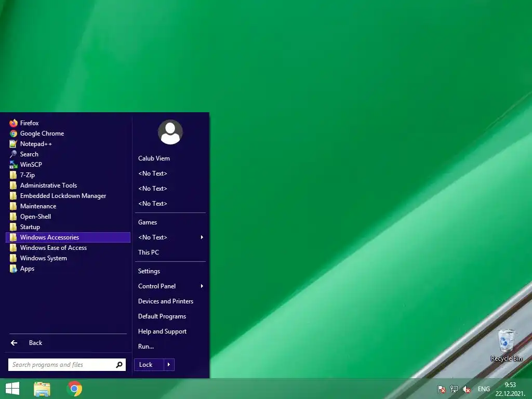This screenshot has width=532, height=399.
Task: Click in Search programs and files field
Action: click(x=67, y=365)
